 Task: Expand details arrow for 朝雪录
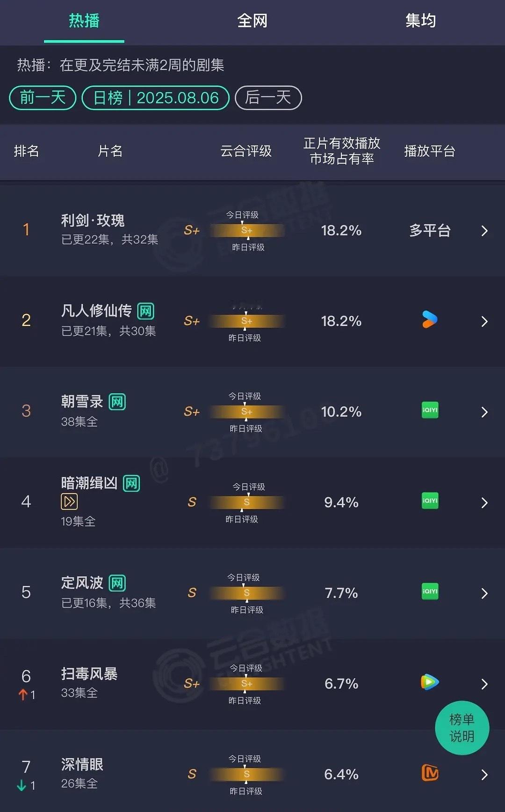(484, 412)
